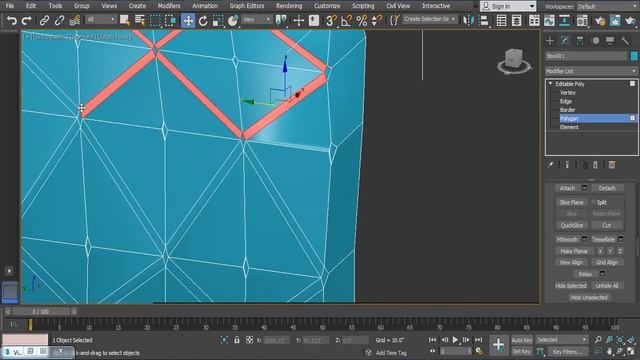Switch to the Motion panel tab
Image resolution: width=640 pixels, height=360 pixels.
click(x=595, y=40)
